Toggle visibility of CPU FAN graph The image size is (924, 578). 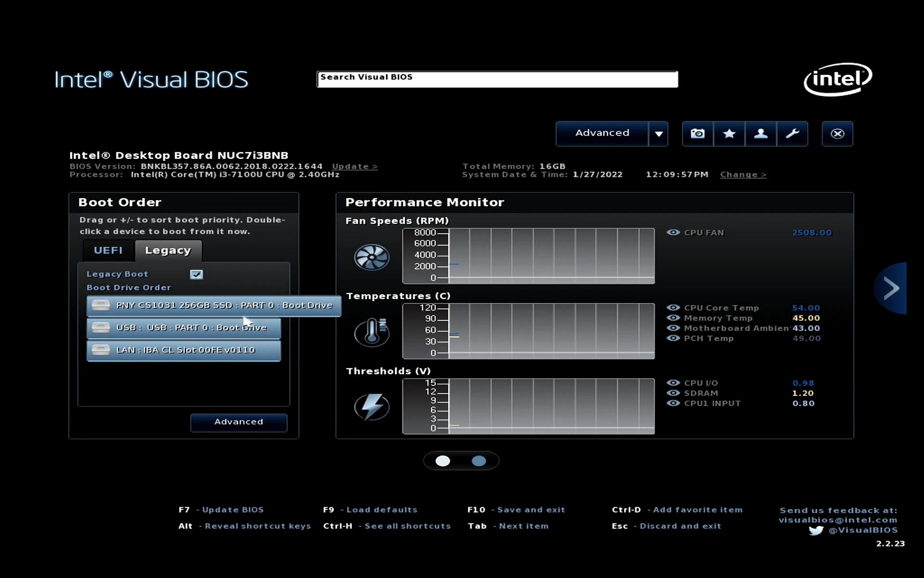[673, 232]
